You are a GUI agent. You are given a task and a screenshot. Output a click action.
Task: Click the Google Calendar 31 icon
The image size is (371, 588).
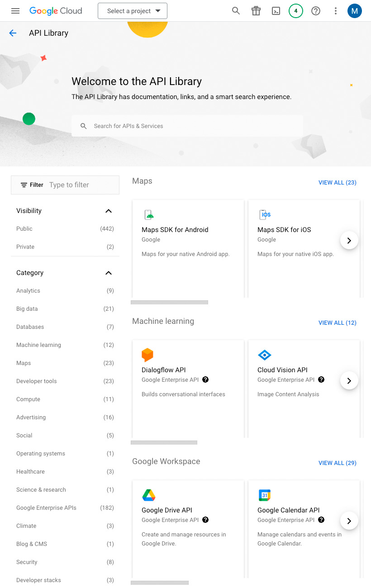(264, 495)
